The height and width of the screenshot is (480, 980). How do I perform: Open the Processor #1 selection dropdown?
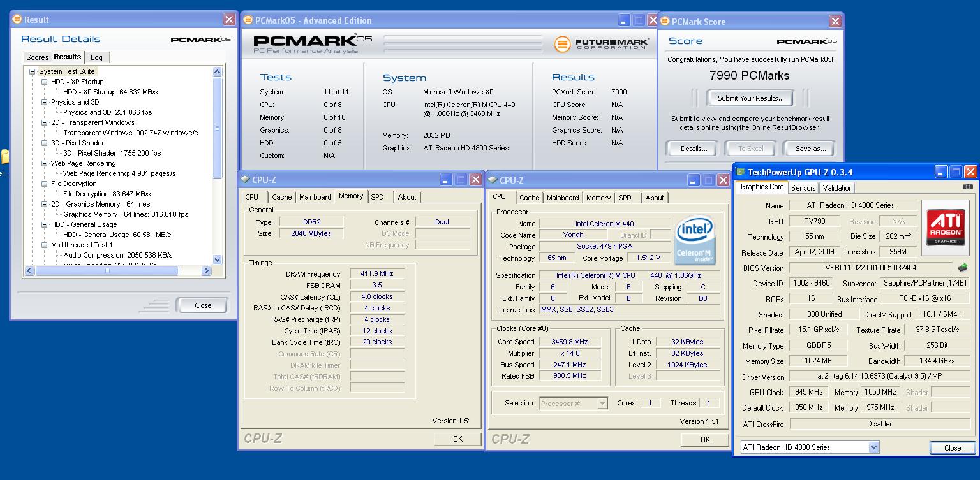[602, 404]
